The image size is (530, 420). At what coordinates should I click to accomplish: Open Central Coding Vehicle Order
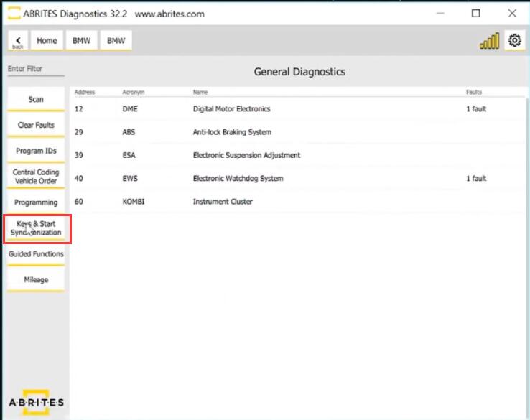(36, 177)
